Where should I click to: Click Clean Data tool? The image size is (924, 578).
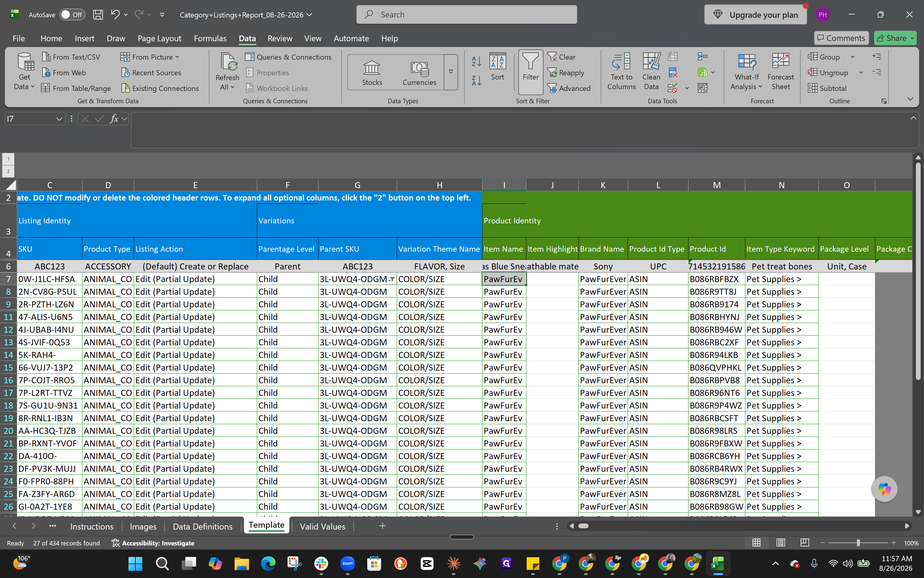651,71
